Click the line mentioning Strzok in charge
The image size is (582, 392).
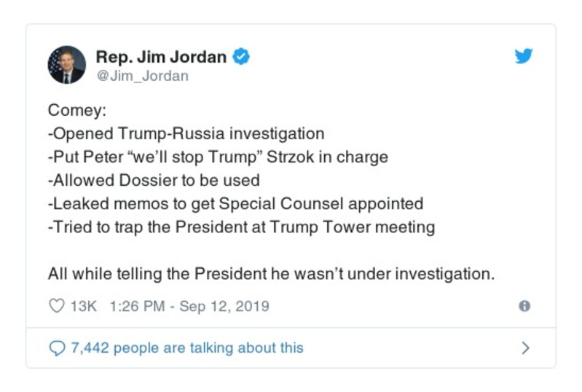pyautogui.click(x=218, y=157)
